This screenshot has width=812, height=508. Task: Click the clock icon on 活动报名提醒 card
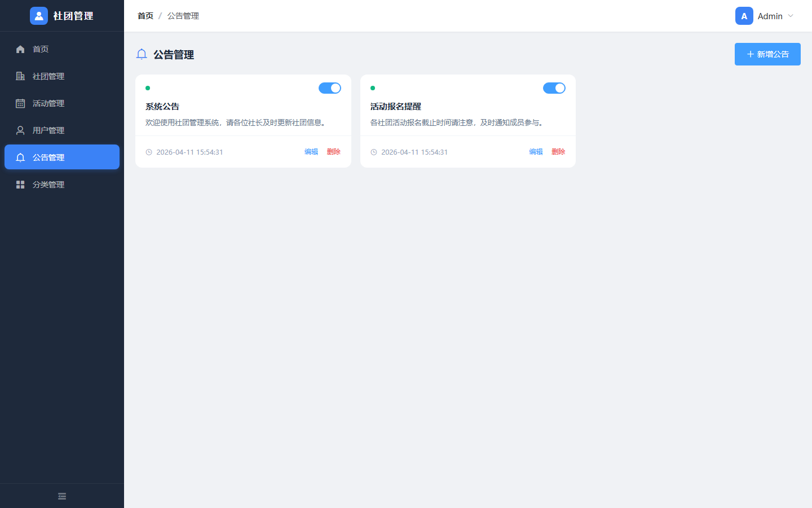(x=373, y=152)
